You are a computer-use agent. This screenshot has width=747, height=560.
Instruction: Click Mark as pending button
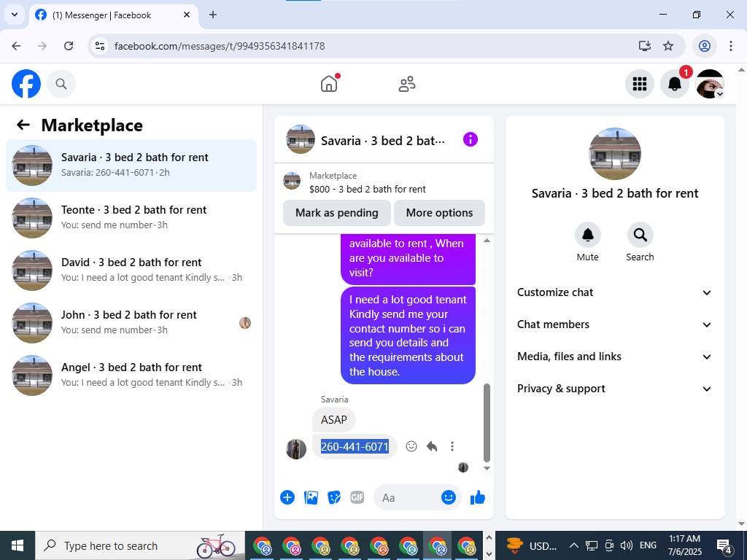[x=337, y=213]
